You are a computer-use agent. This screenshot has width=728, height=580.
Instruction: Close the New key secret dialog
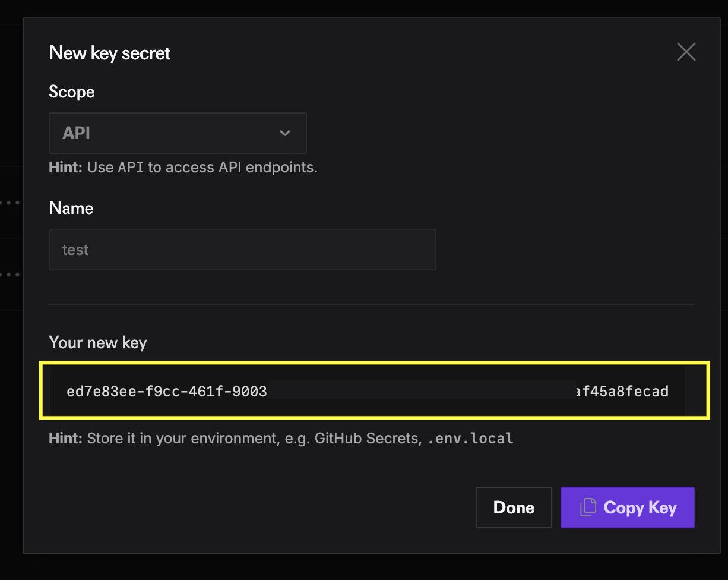(686, 52)
